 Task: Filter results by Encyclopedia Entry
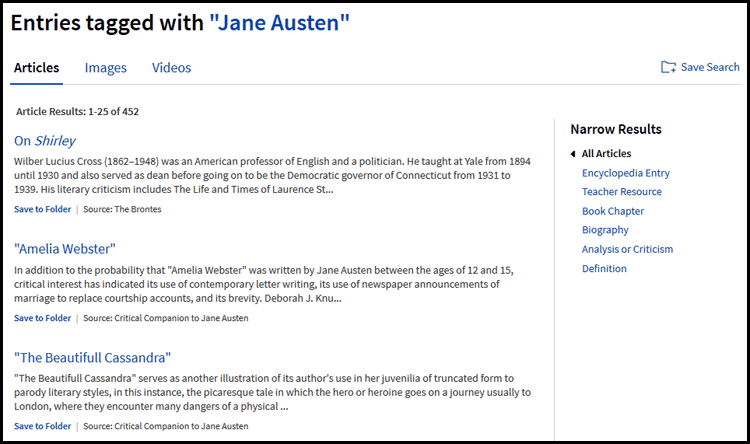click(x=626, y=173)
